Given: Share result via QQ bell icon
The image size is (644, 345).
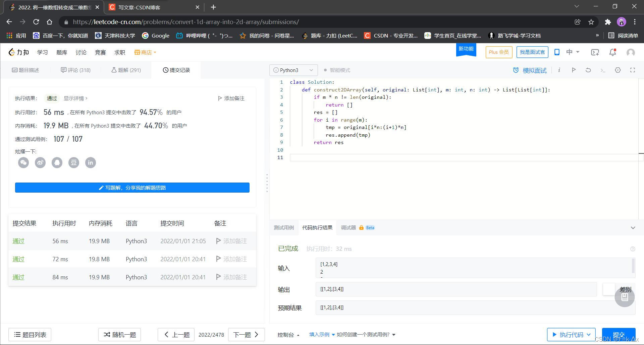Looking at the screenshot, I should (57, 163).
